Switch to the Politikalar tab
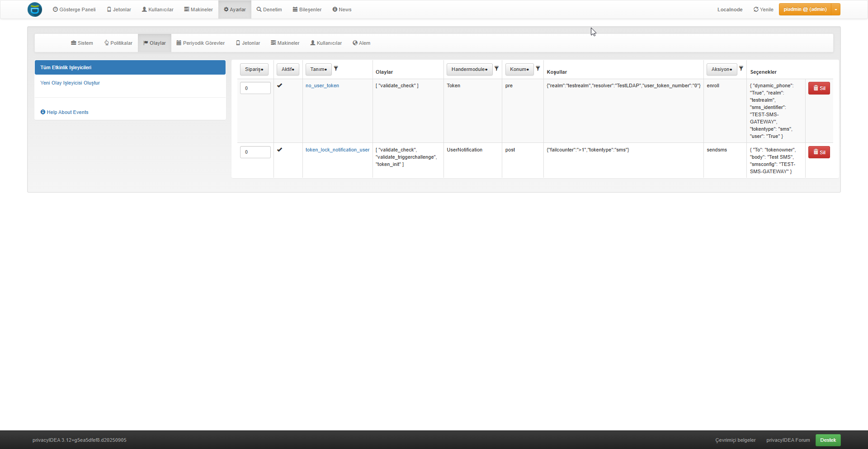Image resolution: width=868 pixels, height=449 pixels. point(118,43)
